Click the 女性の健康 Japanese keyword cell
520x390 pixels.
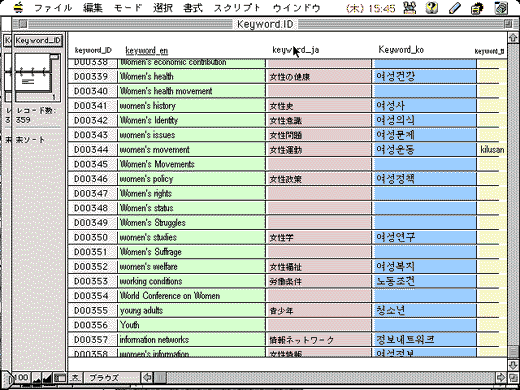tap(319, 76)
